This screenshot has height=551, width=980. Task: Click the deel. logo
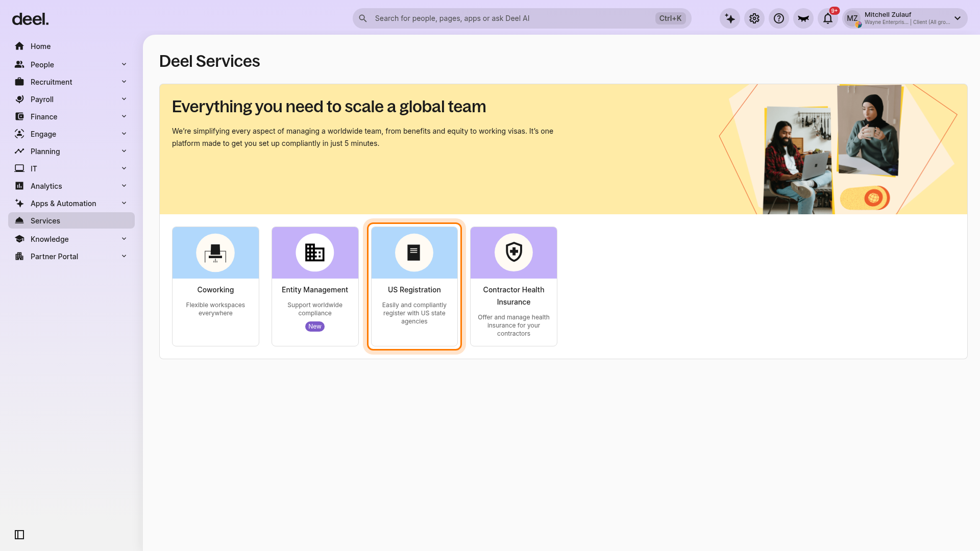pyautogui.click(x=30, y=19)
